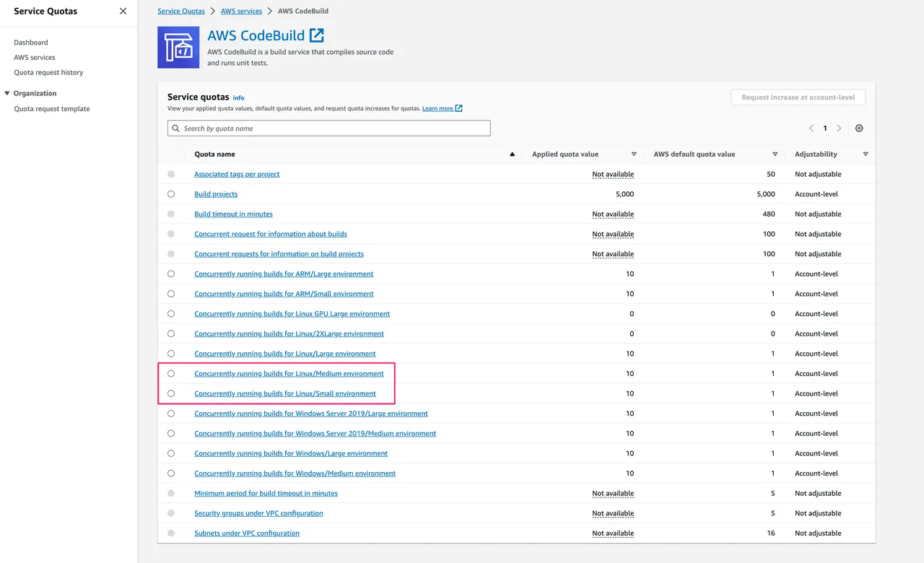
Task: Sort by Quota name ascending arrow
Action: (513, 154)
